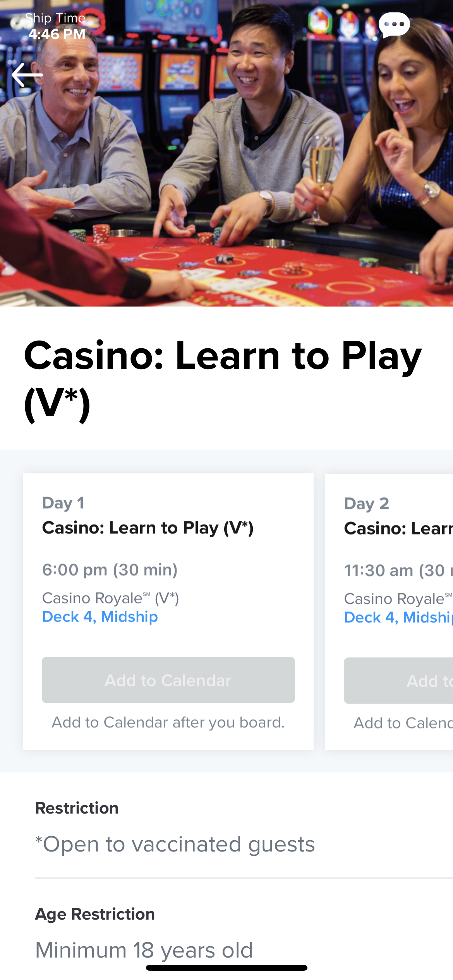Tap Day 1 Add to Calendar button

[x=168, y=680]
